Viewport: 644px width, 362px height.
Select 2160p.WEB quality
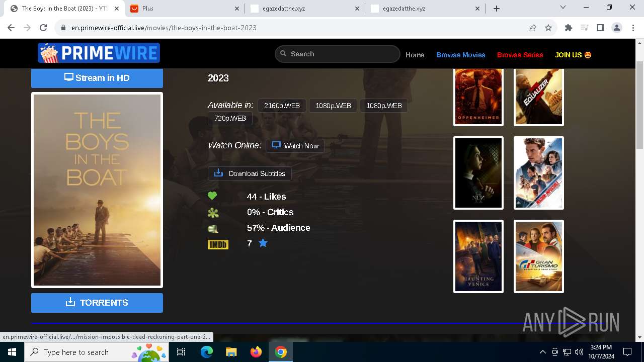282,106
